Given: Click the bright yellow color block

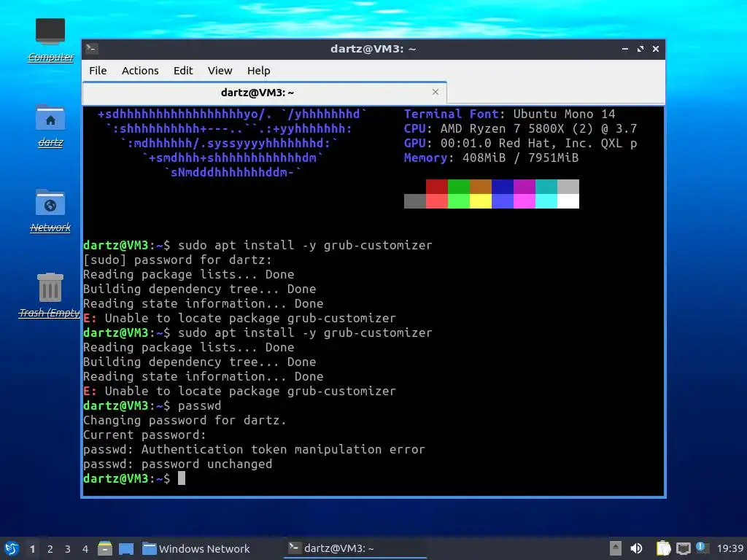Looking at the screenshot, I should click(481, 201).
